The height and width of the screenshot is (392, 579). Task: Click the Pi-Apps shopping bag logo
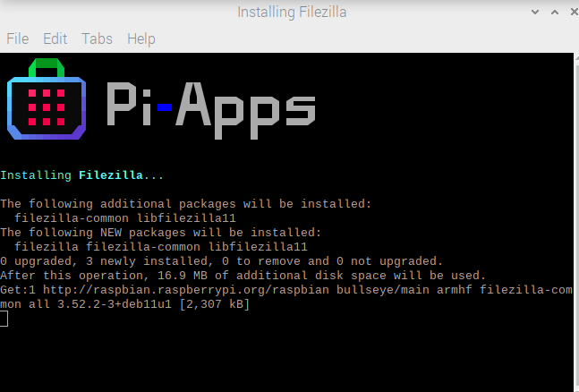coord(47,100)
